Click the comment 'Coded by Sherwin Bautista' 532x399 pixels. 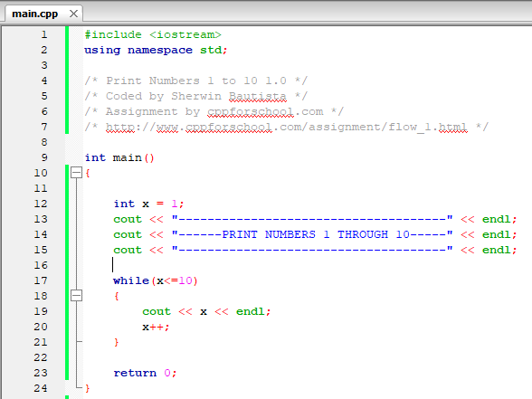(196, 96)
